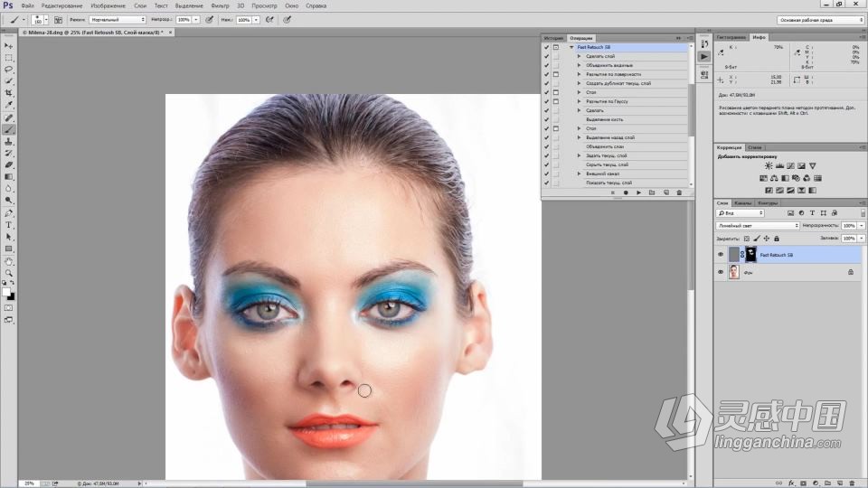Toggle visibility of the Фон layer
868x488 pixels.
tap(721, 271)
